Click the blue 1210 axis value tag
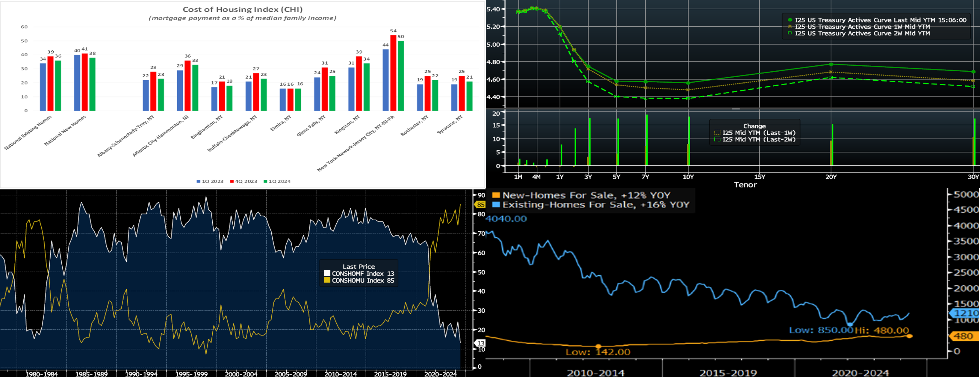Viewport: 980px width, 377px height. 966,313
